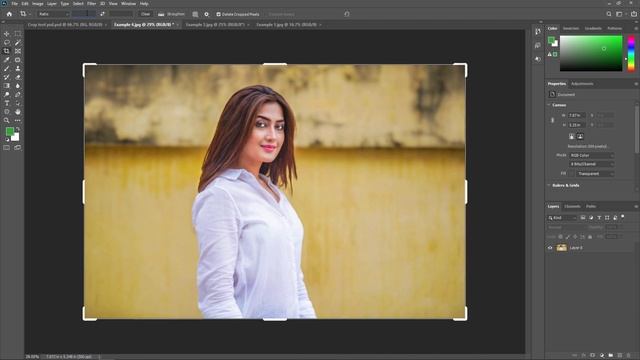Collapse the Canvas section in Properties

[549, 105]
